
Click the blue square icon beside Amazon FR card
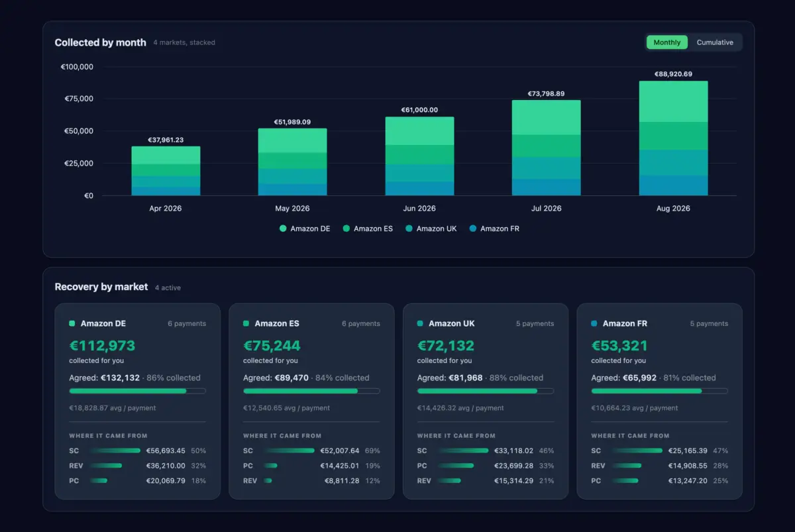point(594,323)
